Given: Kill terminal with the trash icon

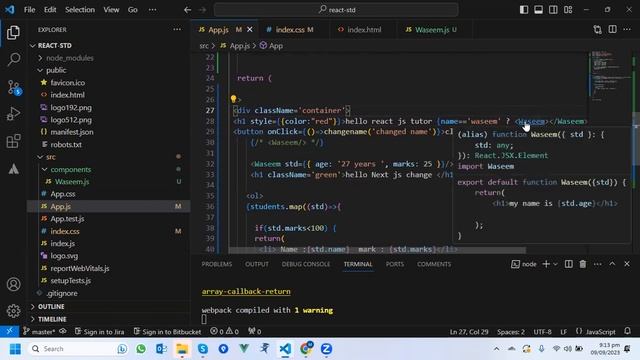Looking at the screenshot, I should pyautogui.click(x=583, y=264).
